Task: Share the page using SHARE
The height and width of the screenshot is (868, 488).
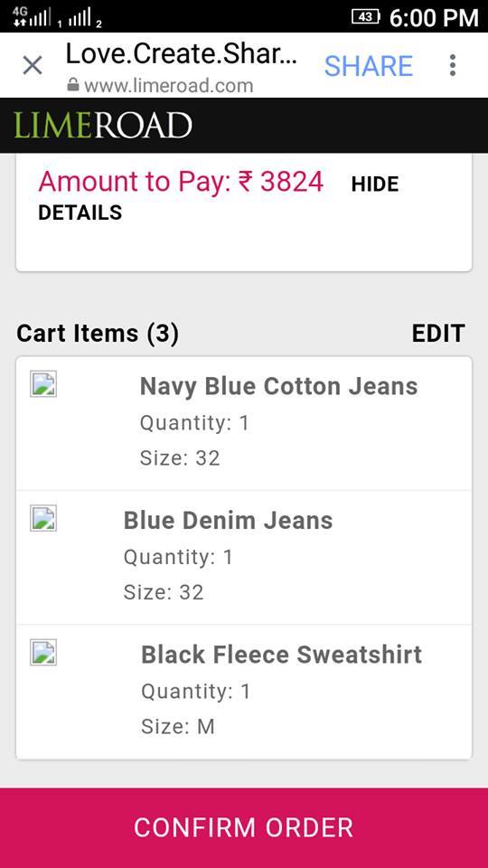Action: coord(369,66)
